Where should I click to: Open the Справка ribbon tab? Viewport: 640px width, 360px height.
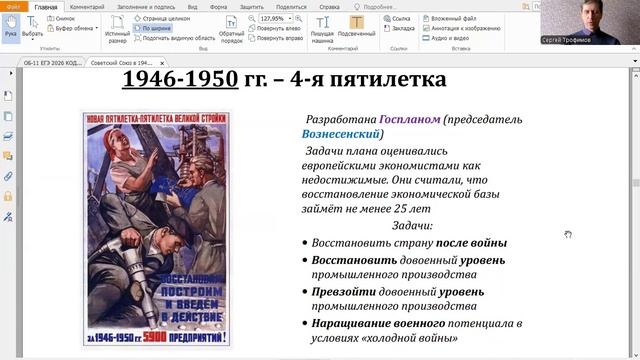(329, 7)
